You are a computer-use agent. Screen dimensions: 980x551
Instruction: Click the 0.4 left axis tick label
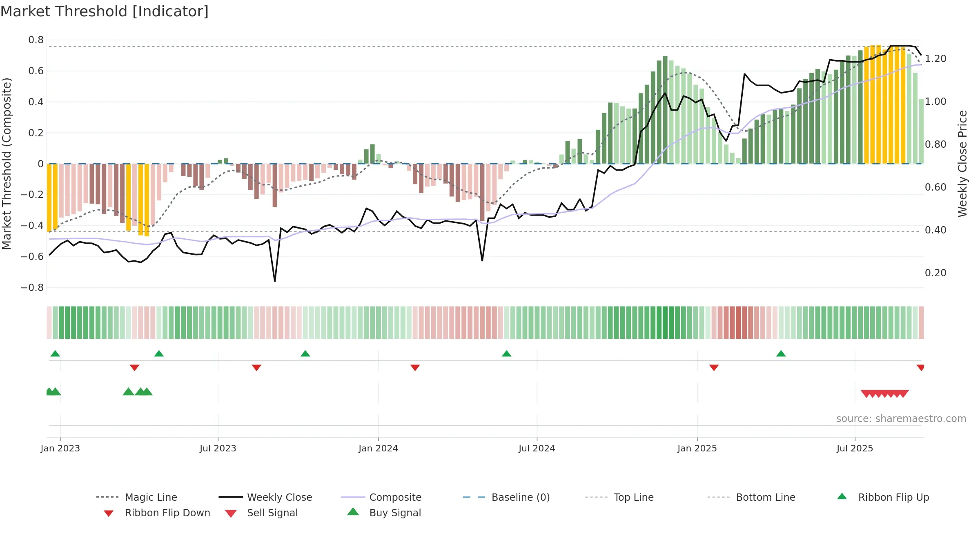coord(36,102)
